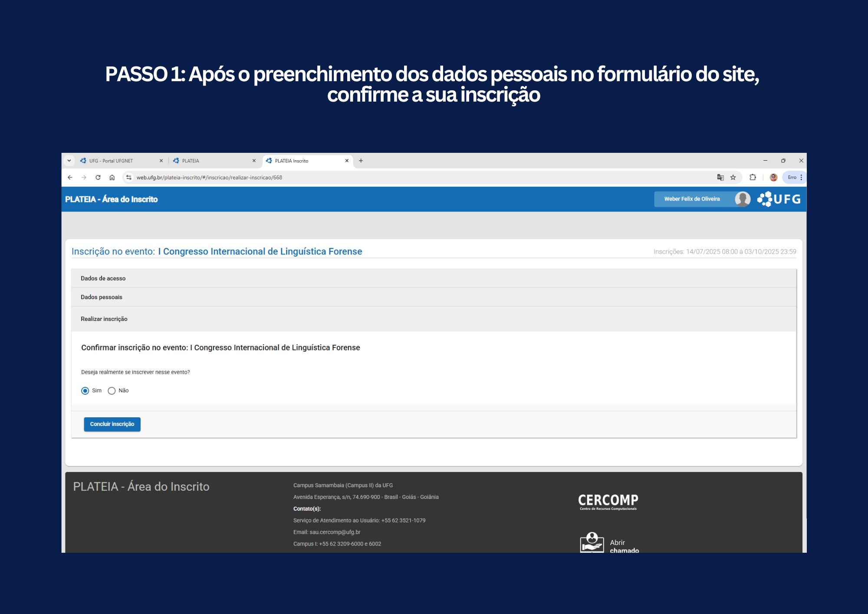868x614 pixels.
Task: Open the tab search dropdown arrow
Action: coord(69,161)
